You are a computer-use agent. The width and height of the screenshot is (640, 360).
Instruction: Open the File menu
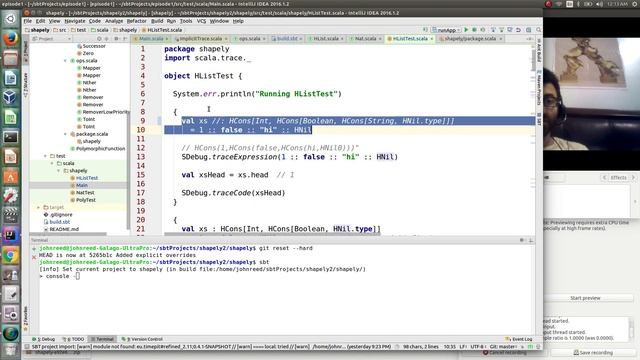pos(27,21)
